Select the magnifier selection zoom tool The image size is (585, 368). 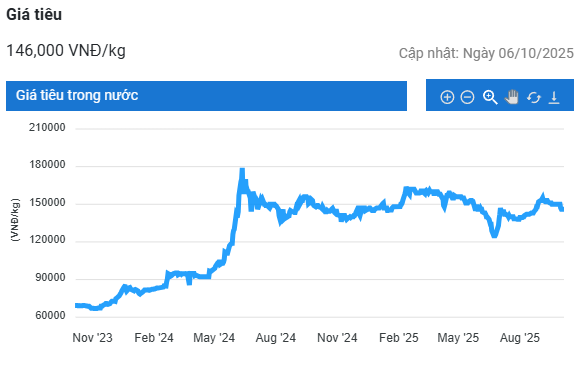(490, 97)
